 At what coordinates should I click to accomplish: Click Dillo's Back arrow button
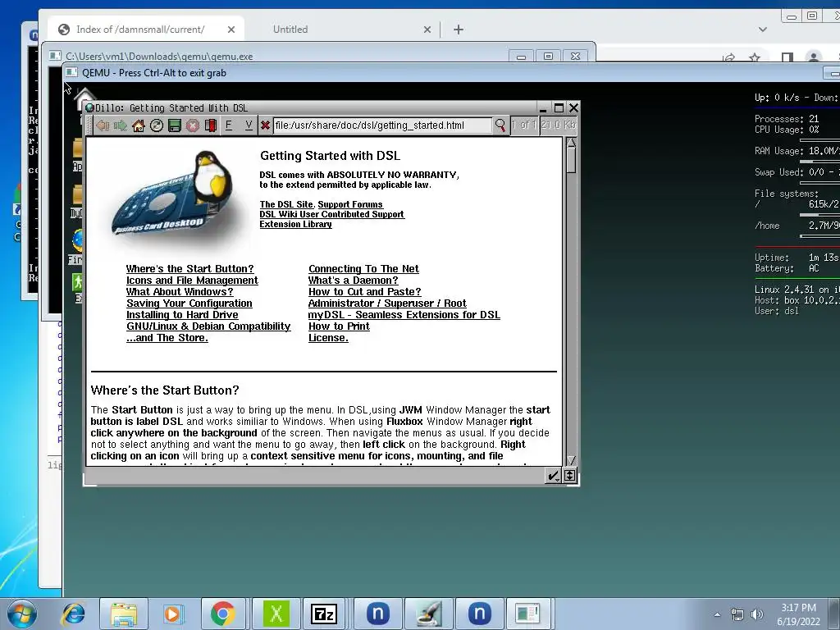coord(103,126)
